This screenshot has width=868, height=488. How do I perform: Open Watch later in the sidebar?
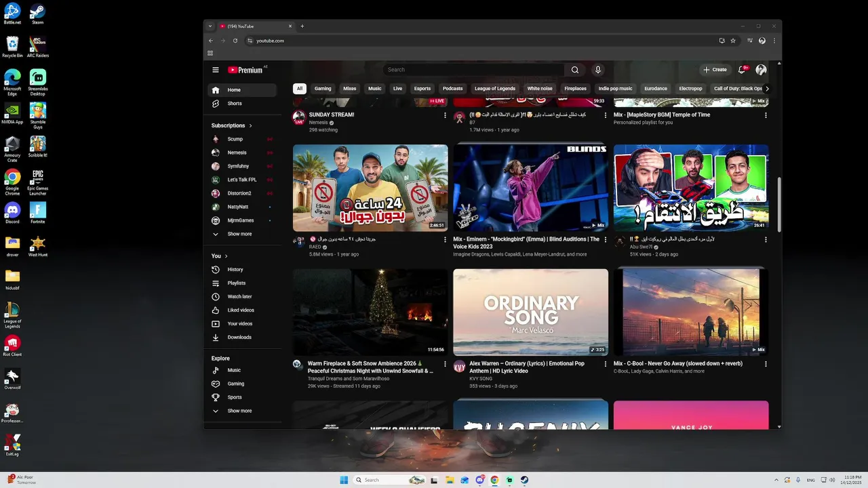(242, 297)
